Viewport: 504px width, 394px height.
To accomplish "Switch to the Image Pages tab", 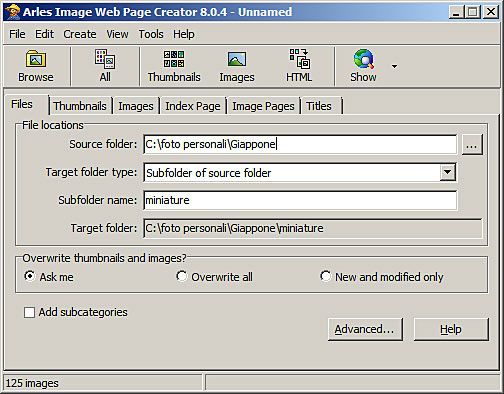I will (263, 106).
